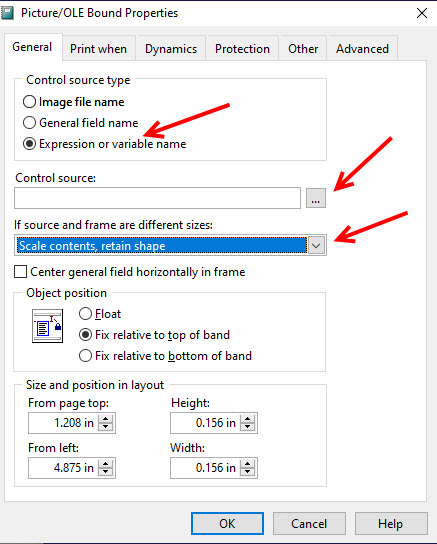Click the Cancel button

click(309, 524)
